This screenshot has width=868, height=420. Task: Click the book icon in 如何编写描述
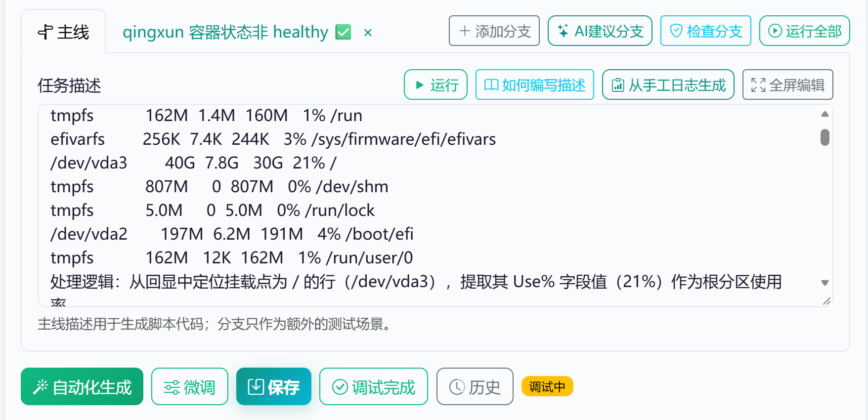pyautogui.click(x=491, y=85)
